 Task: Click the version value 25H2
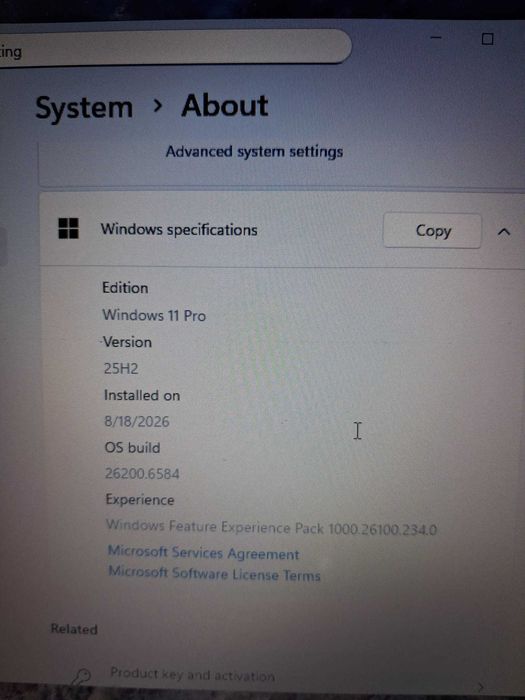[x=121, y=368]
